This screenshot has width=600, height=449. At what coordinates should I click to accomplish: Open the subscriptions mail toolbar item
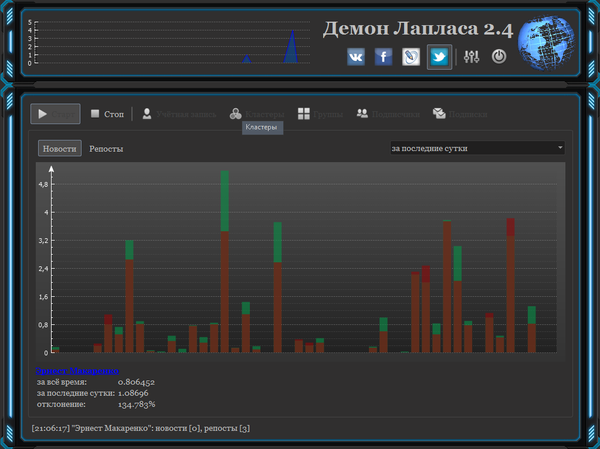[x=439, y=114]
